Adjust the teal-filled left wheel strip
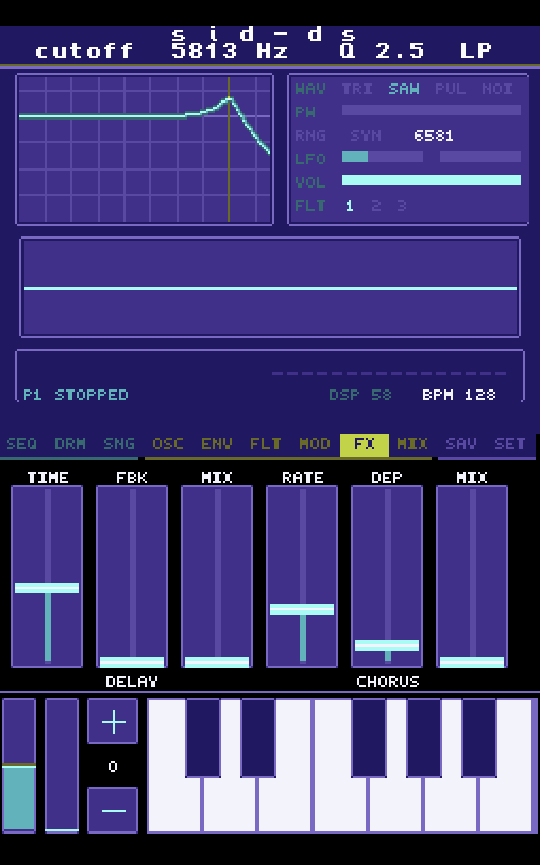540x865 pixels. [x=19, y=766]
